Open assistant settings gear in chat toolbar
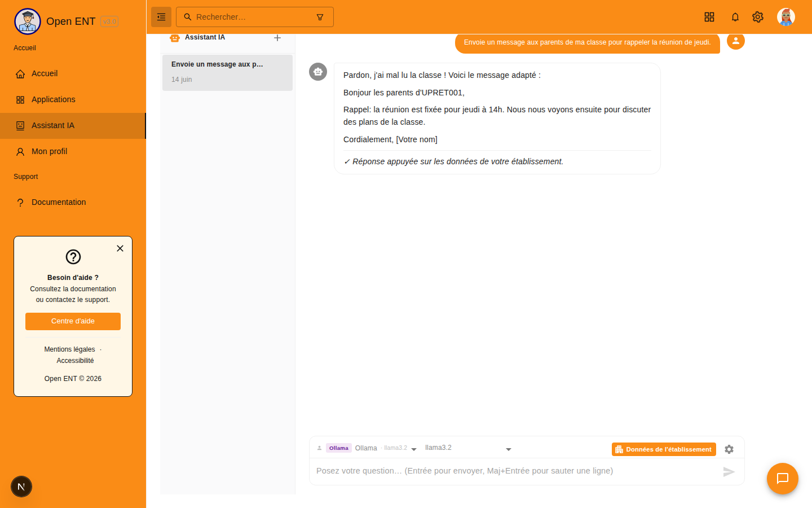The height and width of the screenshot is (508, 812). (729, 449)
